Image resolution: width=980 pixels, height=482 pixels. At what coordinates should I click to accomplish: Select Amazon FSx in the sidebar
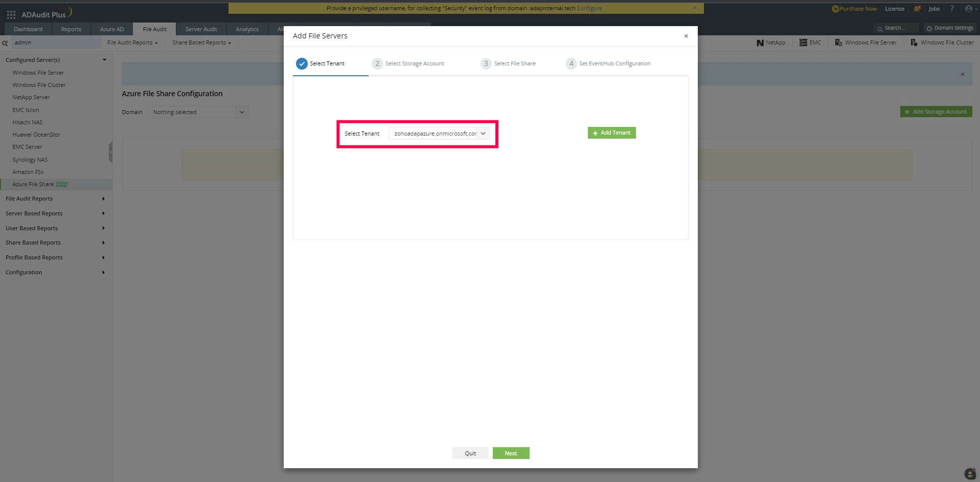(x=28, y=172)
